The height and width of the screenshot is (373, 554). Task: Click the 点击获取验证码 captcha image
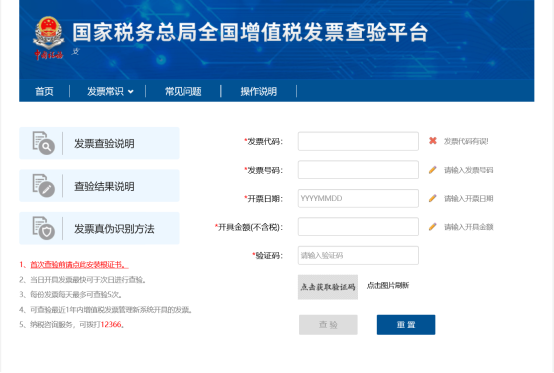pyautogui.click(x=328, y=287)
